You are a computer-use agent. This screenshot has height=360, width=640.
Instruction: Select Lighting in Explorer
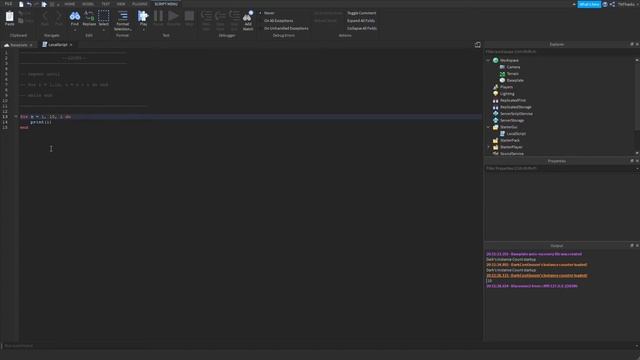(x=507, y=94)
